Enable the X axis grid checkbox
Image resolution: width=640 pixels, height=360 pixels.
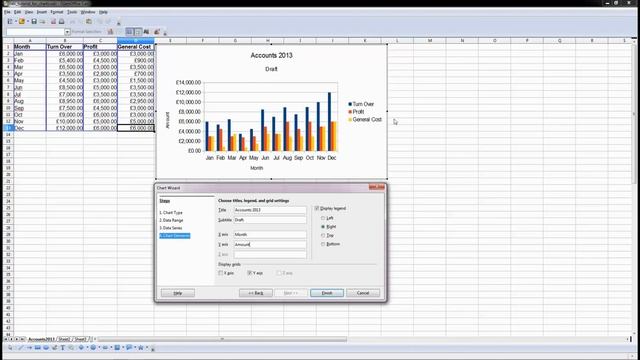[221, 273]
